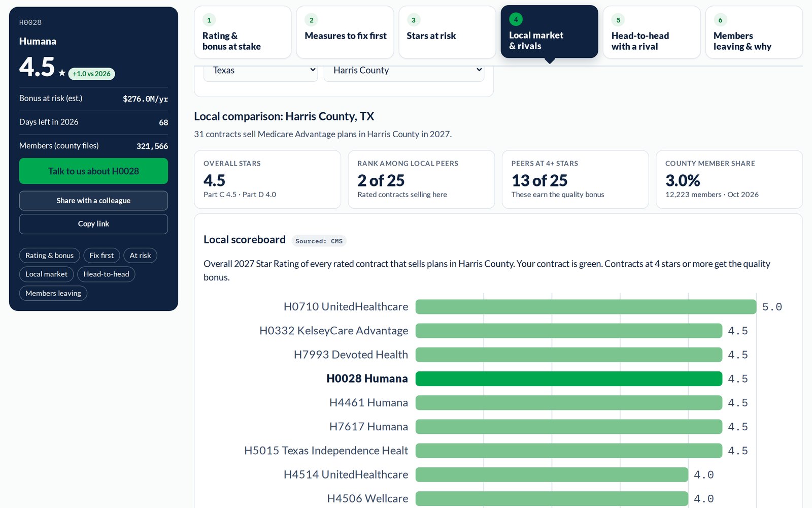Jump to Fix first chip

(x=101, y=256)
